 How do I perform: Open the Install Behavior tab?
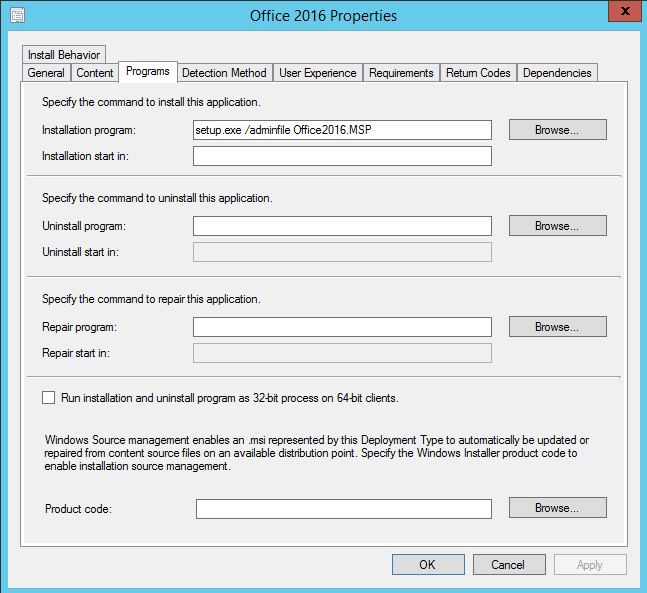point(64,55)
